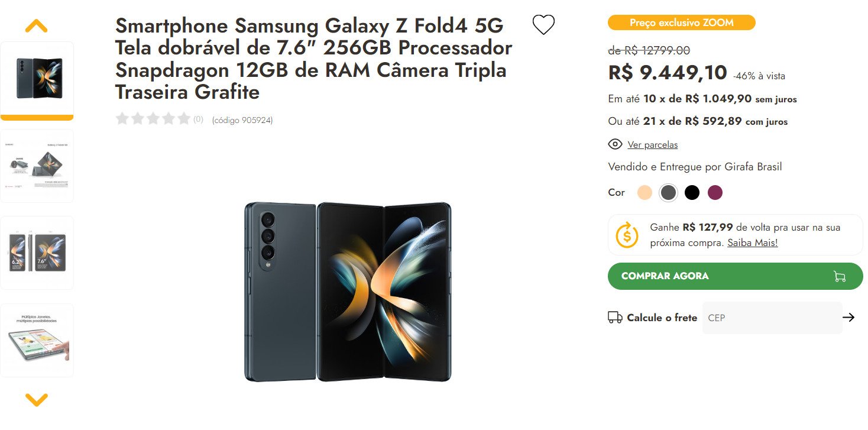Open the Saiba Mais! cashback link
The height and width of the screenshot is (430, 868).
coord(753,243)
